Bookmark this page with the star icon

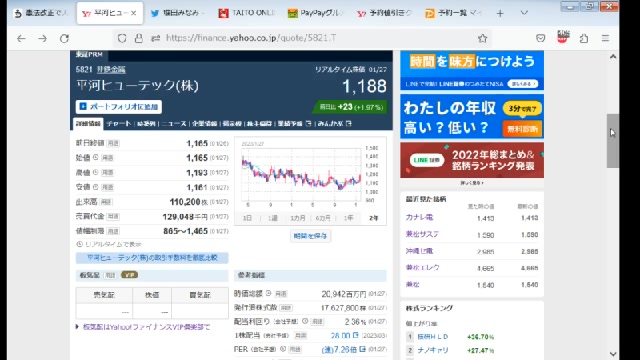[482, 38]
